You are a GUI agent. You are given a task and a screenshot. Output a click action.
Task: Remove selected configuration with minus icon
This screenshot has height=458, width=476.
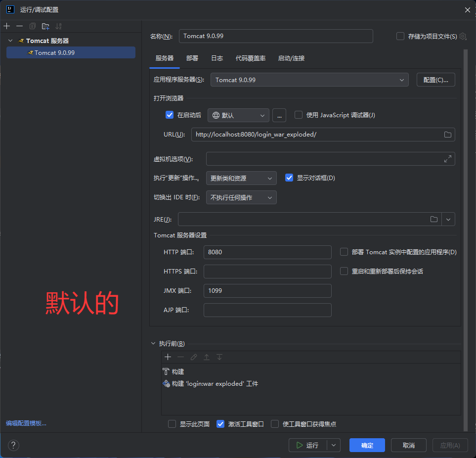pos(19,26)
